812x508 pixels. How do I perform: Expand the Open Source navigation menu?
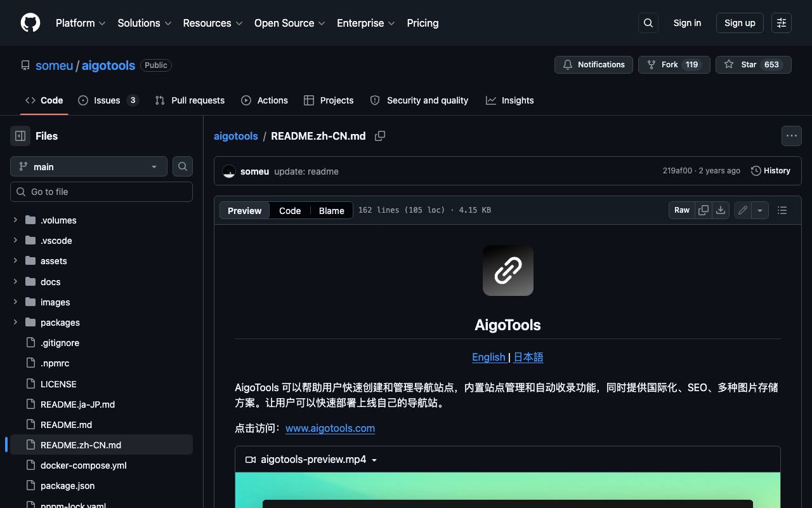click(290, 23)
